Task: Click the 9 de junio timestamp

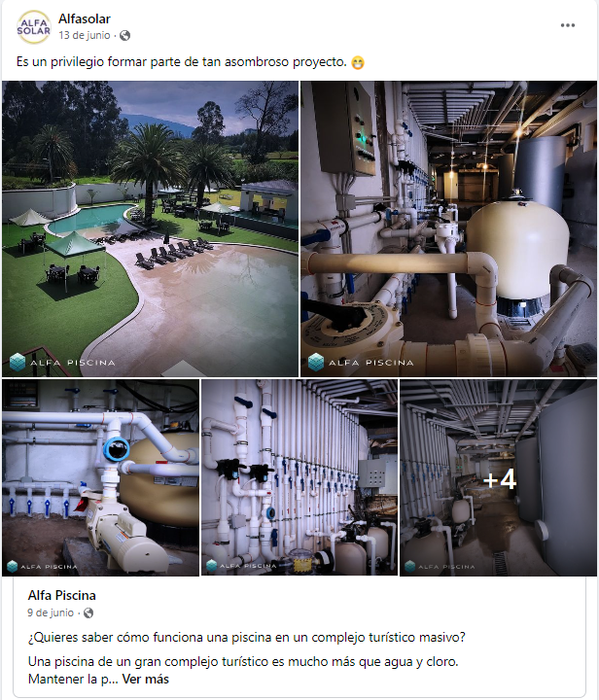Action: [51, 612]
